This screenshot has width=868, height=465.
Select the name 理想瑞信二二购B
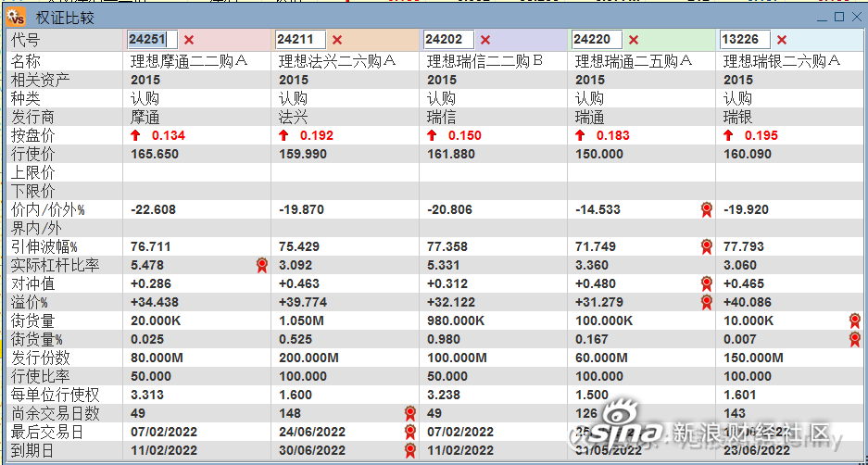click(x=485, y=61)
